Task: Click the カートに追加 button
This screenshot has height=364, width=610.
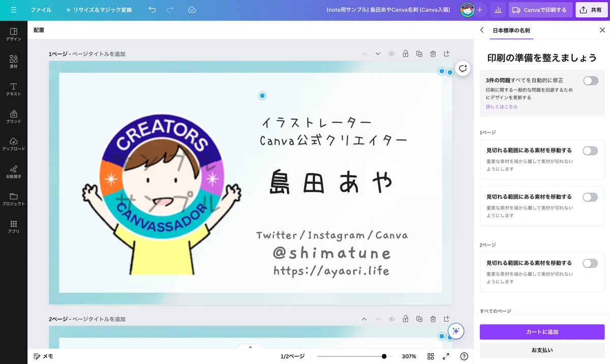Action: coord(542,332)
